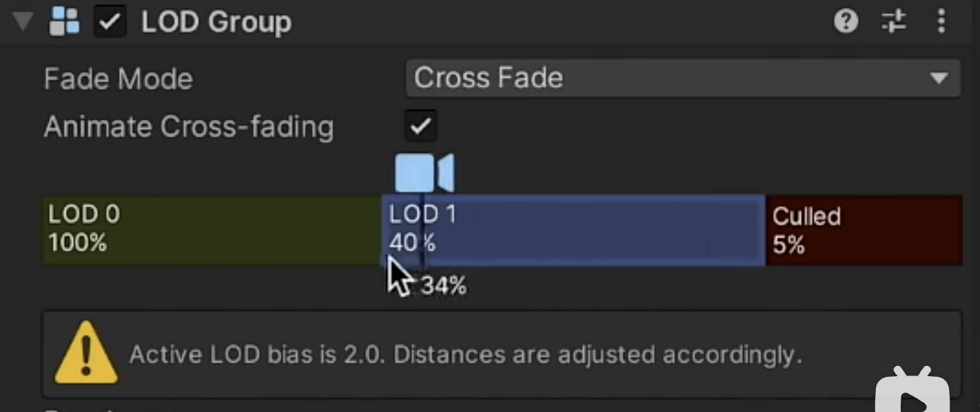Click the Animate Cross-fading label
980x412 pixels.
tap(188, 127)
